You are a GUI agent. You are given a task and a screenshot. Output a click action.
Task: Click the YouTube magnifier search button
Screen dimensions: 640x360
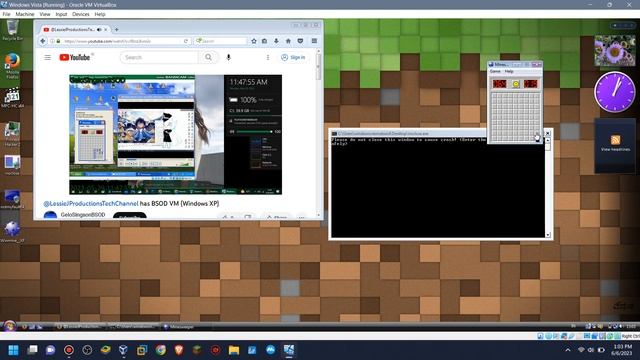coord(208,58)
